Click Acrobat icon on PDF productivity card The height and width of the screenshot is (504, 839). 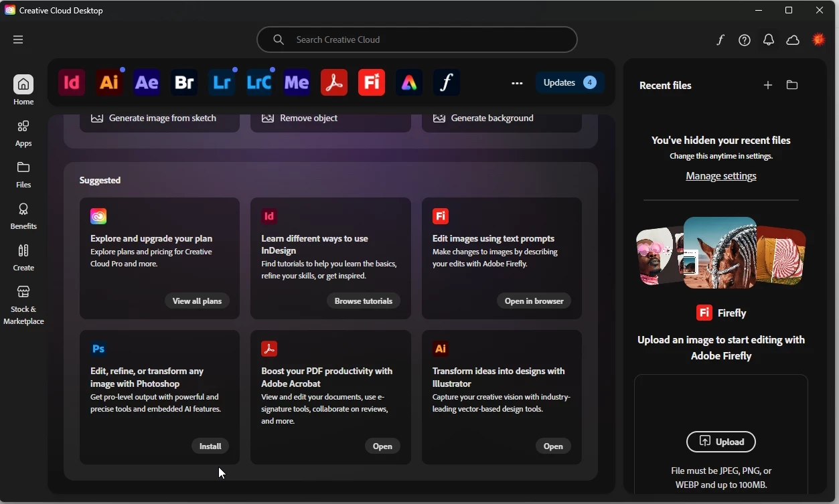tap(269, 349)
